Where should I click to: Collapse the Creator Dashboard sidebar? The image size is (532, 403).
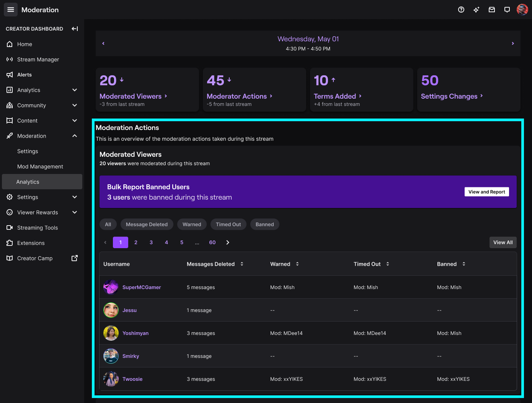[x=75, y=28]
